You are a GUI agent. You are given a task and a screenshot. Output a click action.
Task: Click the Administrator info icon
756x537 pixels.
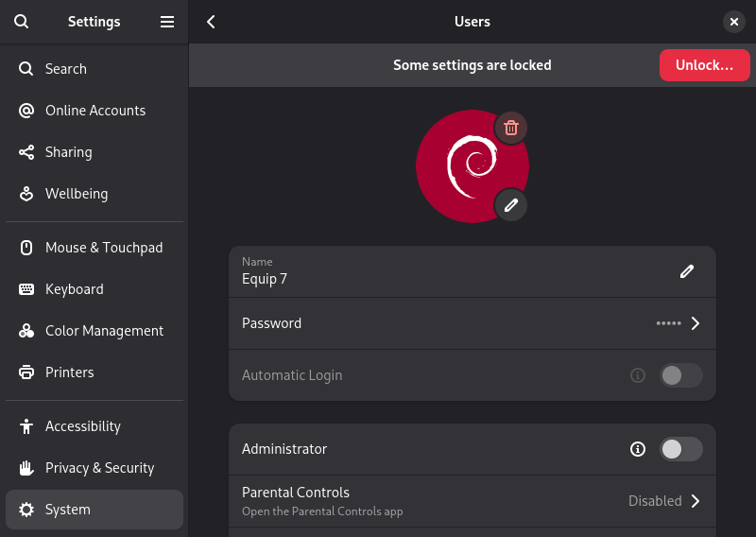[638, 449]
